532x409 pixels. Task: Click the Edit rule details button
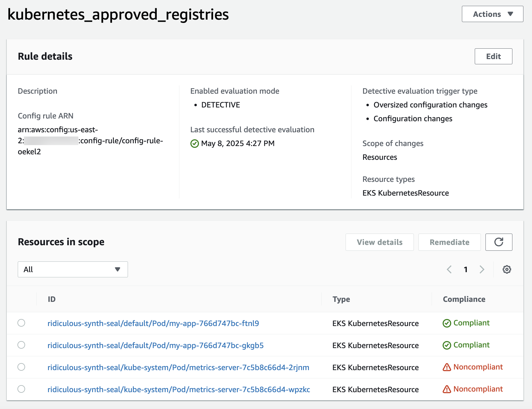coord(493,56)
